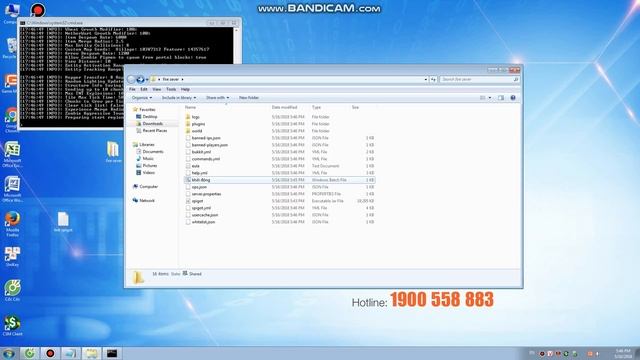Open the Organize dropdown
This screenshot has width=640, height=360.
[x=142, y=98]
